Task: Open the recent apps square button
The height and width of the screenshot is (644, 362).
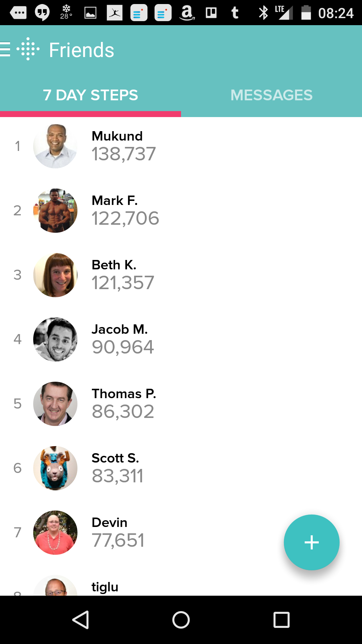Action: point(281,620)
